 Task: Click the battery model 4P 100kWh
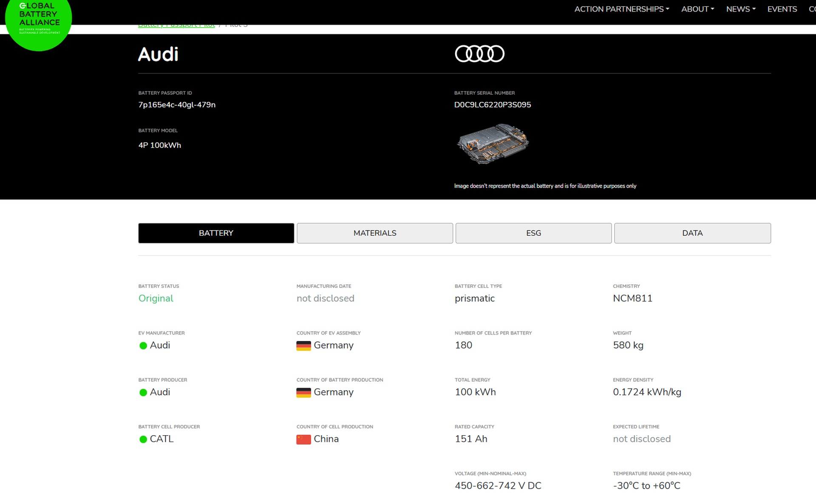click(160, 145)
